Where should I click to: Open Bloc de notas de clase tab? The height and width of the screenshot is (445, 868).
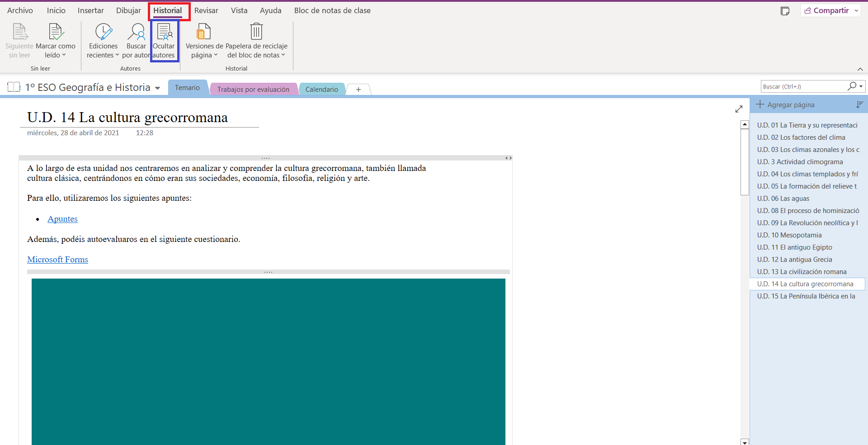click(332, 10)
